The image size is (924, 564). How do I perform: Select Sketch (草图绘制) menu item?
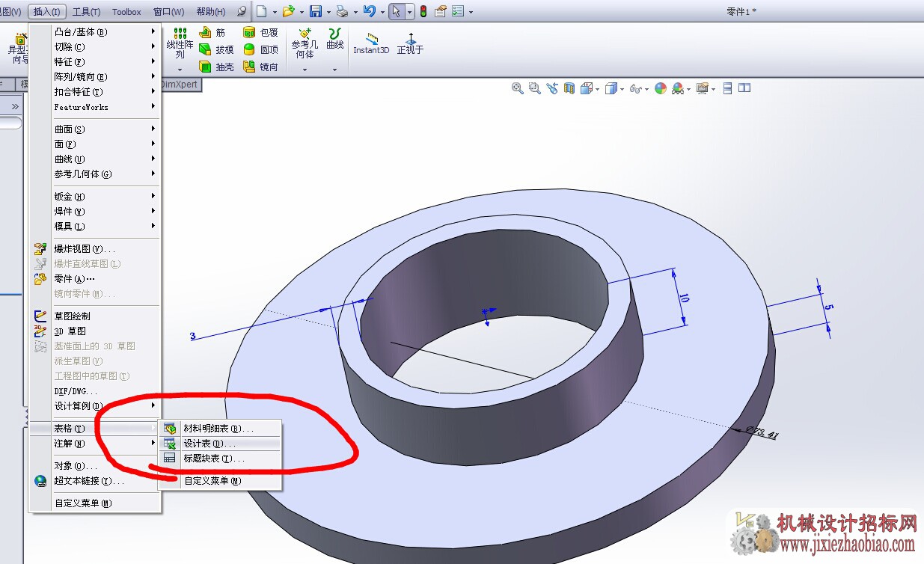pyautogui.click(x=95, y=316)
